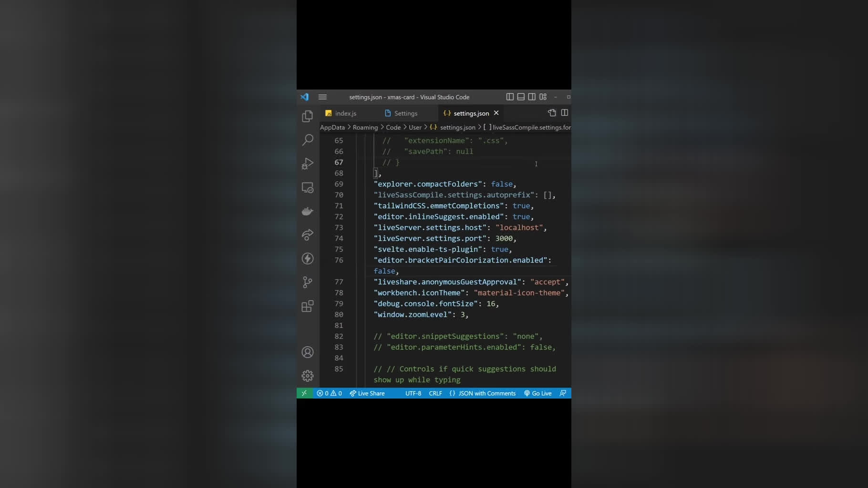Toggle the primary side bar layout icon
The width and height of the screenshot is (868, 488).
click(x=510, y=97)
